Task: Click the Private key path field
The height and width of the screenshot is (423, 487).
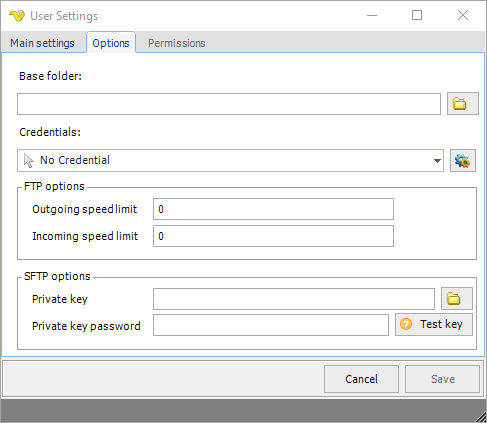Action: tap(294, 299)
